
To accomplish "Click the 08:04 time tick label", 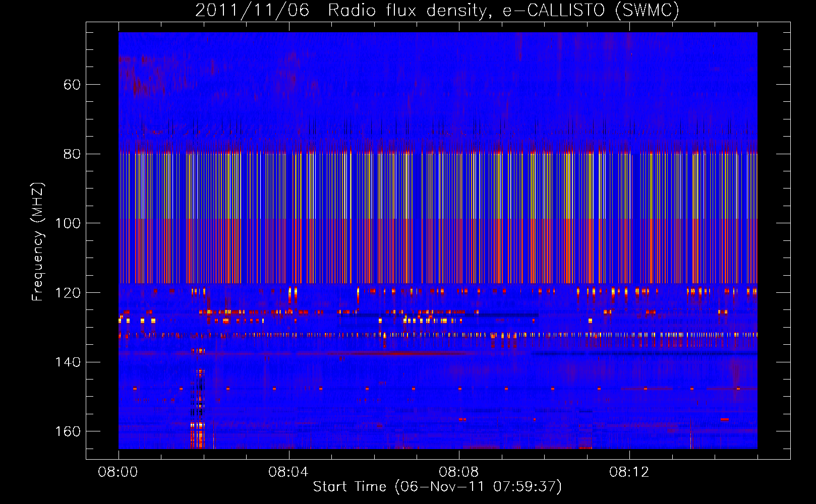I will (288, 472).
